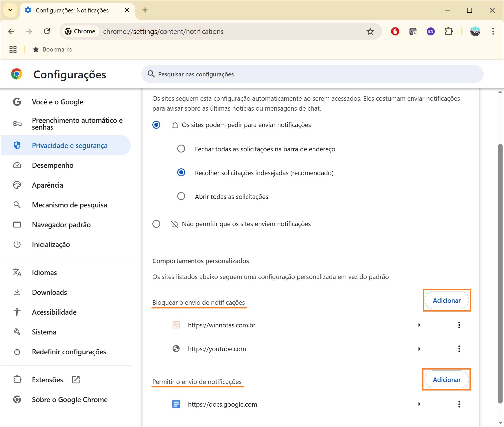Click the youtube.com globe favicon
This screenshot has width=504, height=427.
(x=176, y=349)
